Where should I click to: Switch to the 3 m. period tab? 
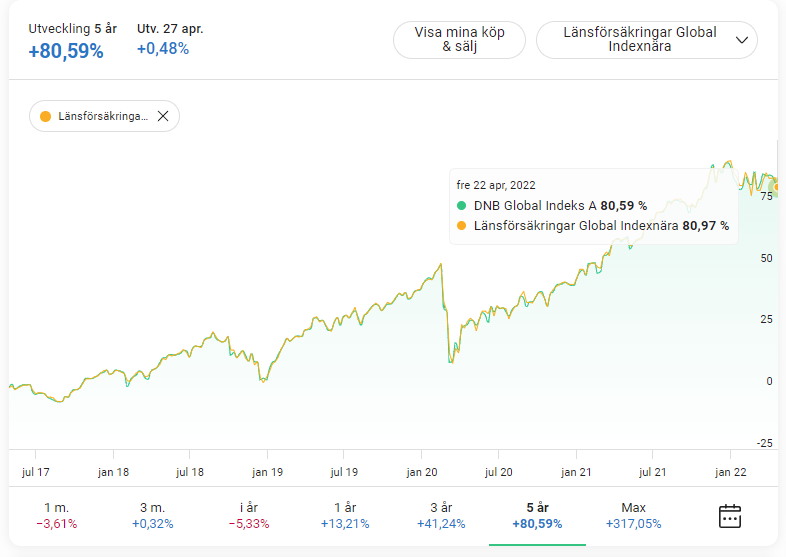point(152,515)
